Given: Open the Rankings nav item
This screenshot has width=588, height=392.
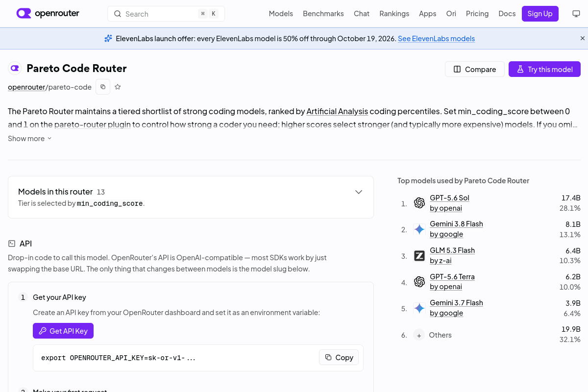Looking at the screenshot, I should click(394, 14).
